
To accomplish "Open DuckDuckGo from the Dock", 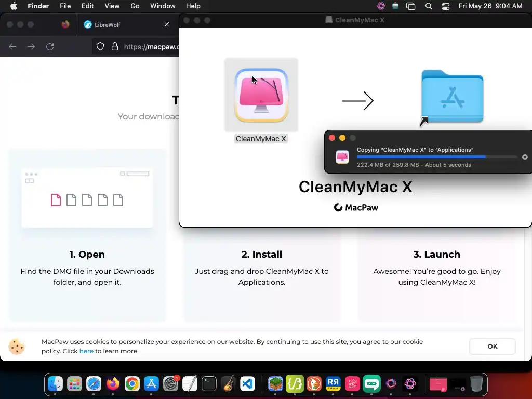I will click(x=314, y=384).
